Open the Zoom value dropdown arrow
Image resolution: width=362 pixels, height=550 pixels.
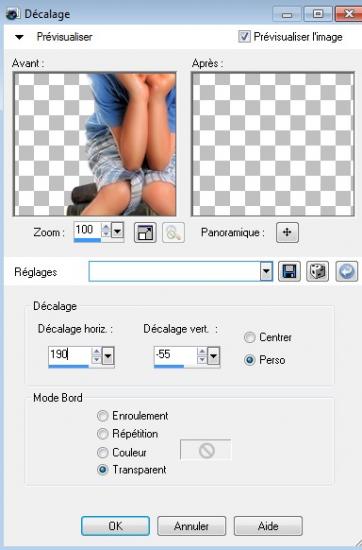(x=118, y=230)
